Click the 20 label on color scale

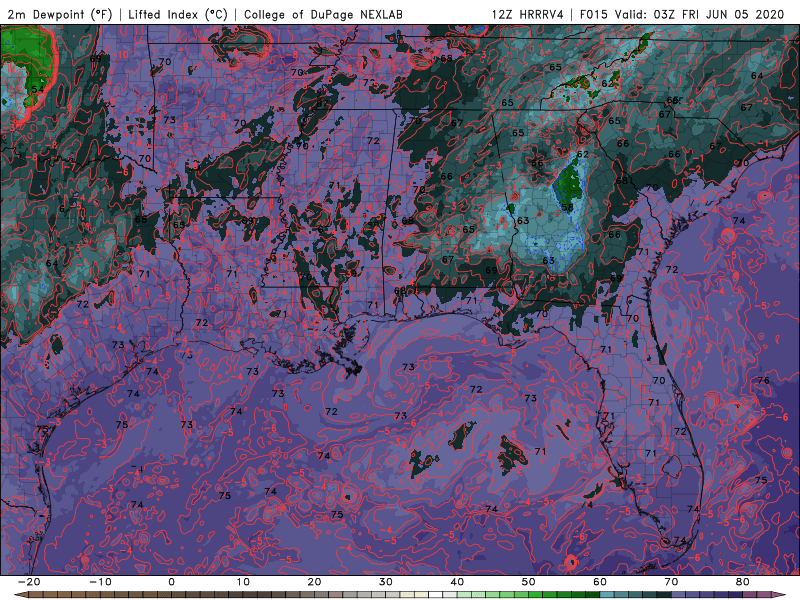pos(314,582)
